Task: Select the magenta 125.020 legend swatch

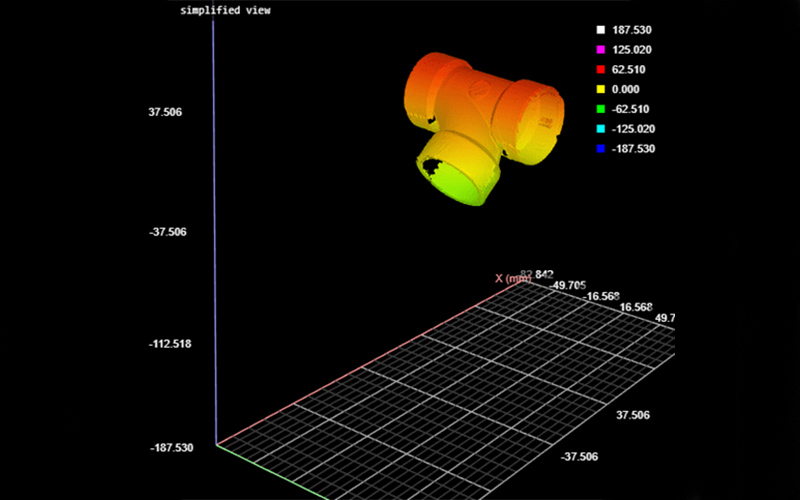Action: 600,50
